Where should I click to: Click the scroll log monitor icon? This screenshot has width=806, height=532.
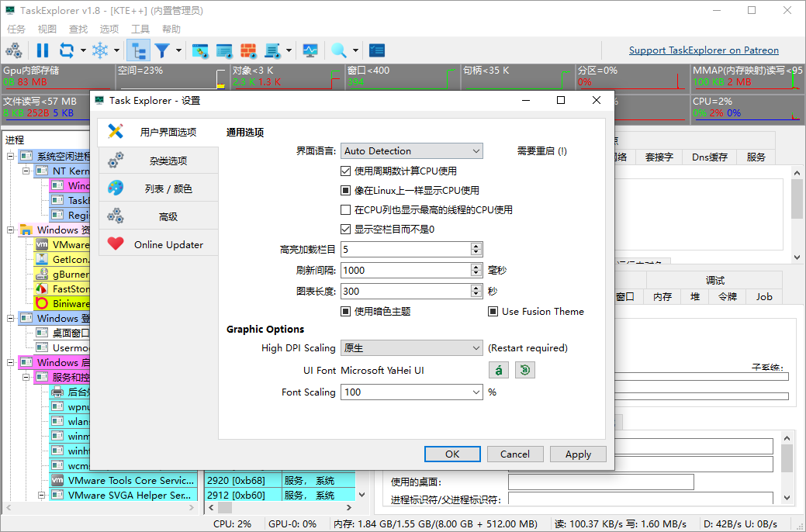point(272,50)
